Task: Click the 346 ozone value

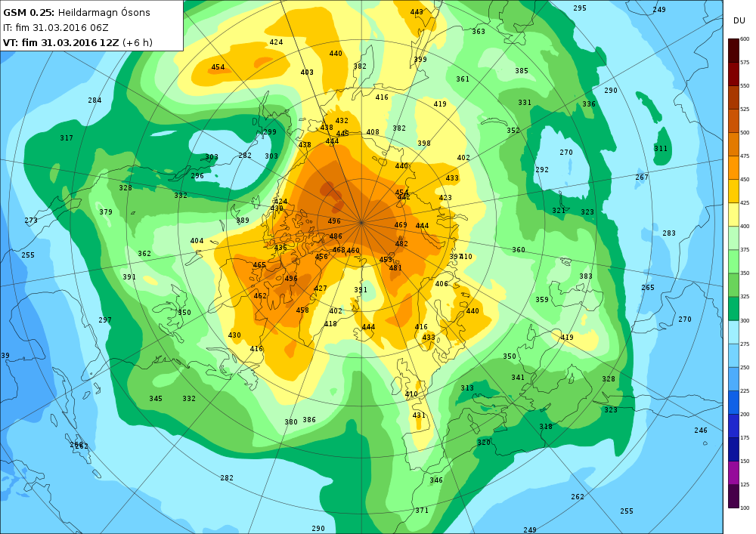Action: pos(436,480)
